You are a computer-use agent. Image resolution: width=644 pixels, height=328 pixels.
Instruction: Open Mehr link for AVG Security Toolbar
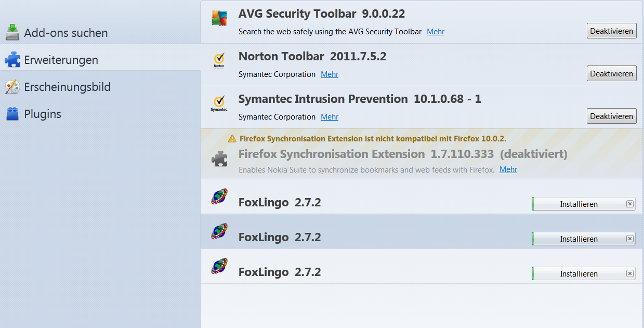click(x=436, y=32)
